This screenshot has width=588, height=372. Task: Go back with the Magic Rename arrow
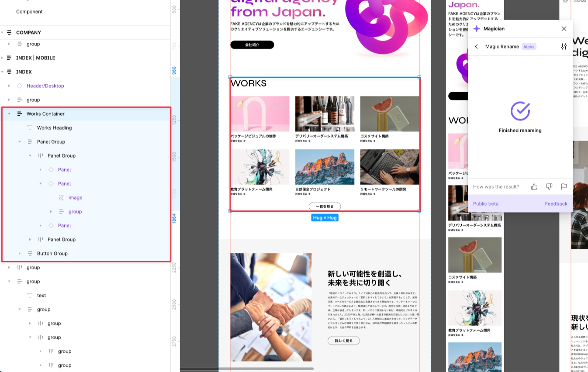(477, 47)
